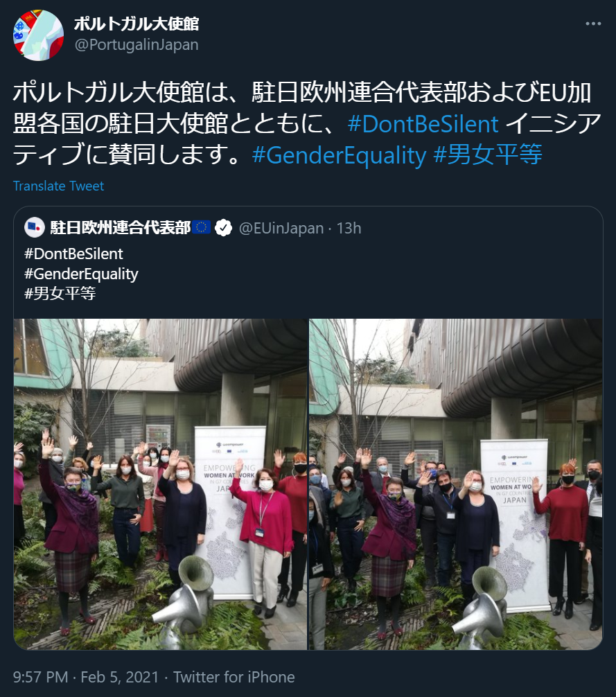Click quoted tweet's #GenderEquality text line
This screenshot has width=616, height=697.
tap(81, 274)
